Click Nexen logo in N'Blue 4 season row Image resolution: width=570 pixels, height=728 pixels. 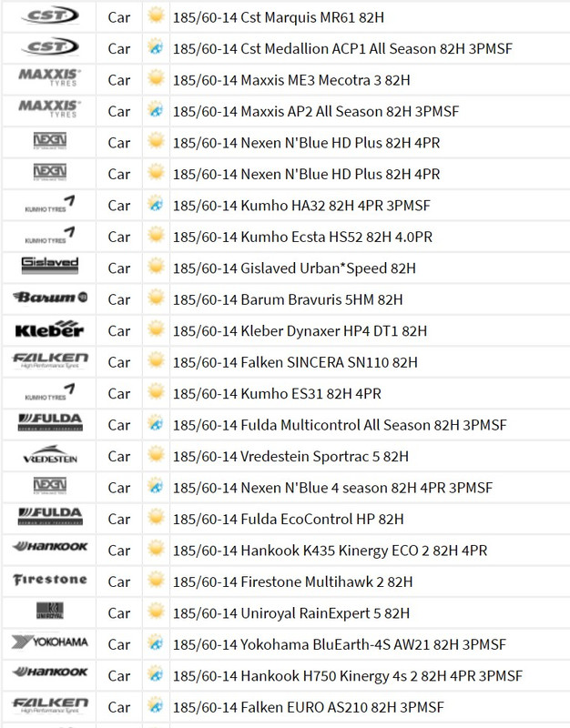click(50, 486)
